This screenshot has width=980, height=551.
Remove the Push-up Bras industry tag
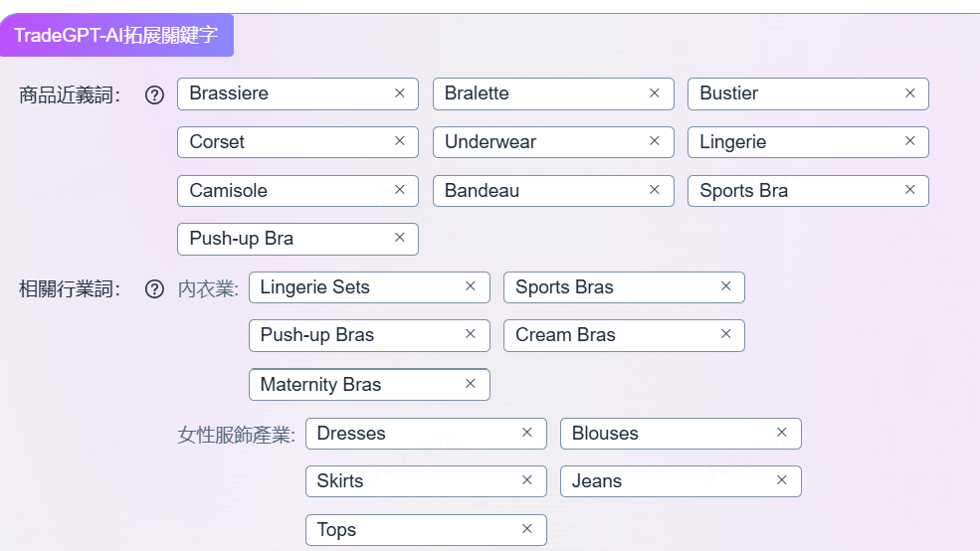coord(471,334)
